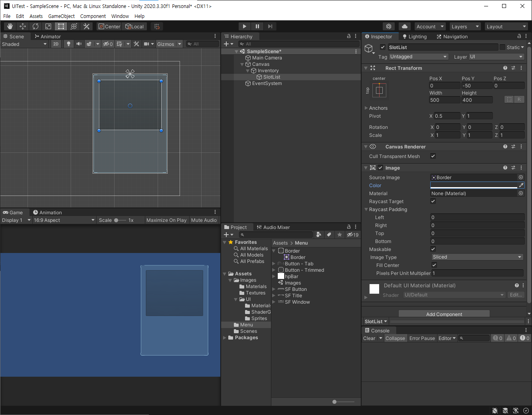Select the Scale tool
This screenshot has width=532, height=415.
48,26
